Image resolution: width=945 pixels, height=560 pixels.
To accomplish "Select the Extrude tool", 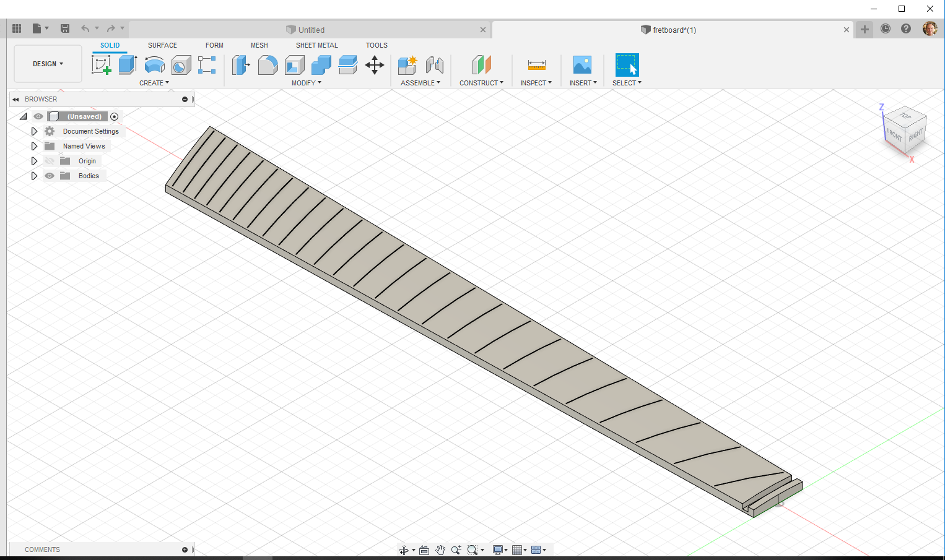I will pyautogui.click(x=128, y=64).
